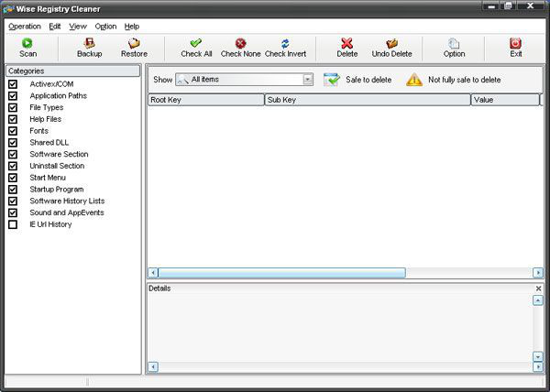Click the Check None red icon
The height and width of the screenshot is (392, 550).
(x=240, y=43)
